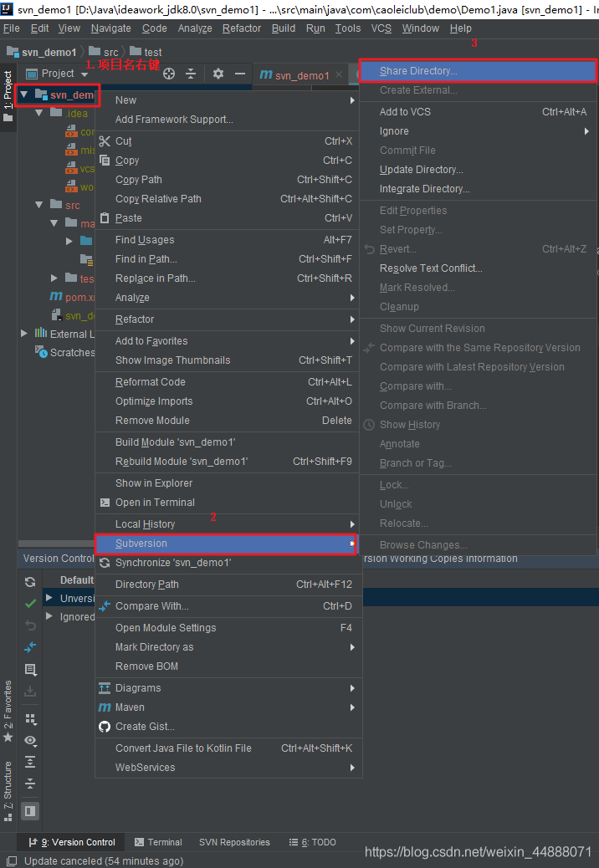Open SVN Repositories tool window
This screenshot has width=599, height=868.
coord(235,842)
